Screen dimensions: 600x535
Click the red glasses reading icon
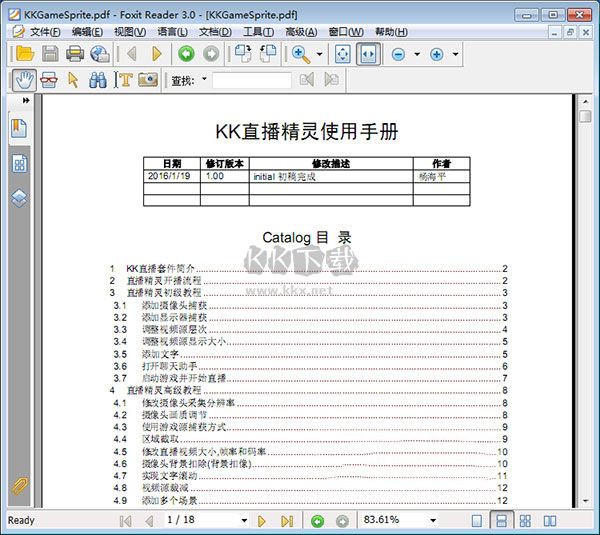point(49,80)
